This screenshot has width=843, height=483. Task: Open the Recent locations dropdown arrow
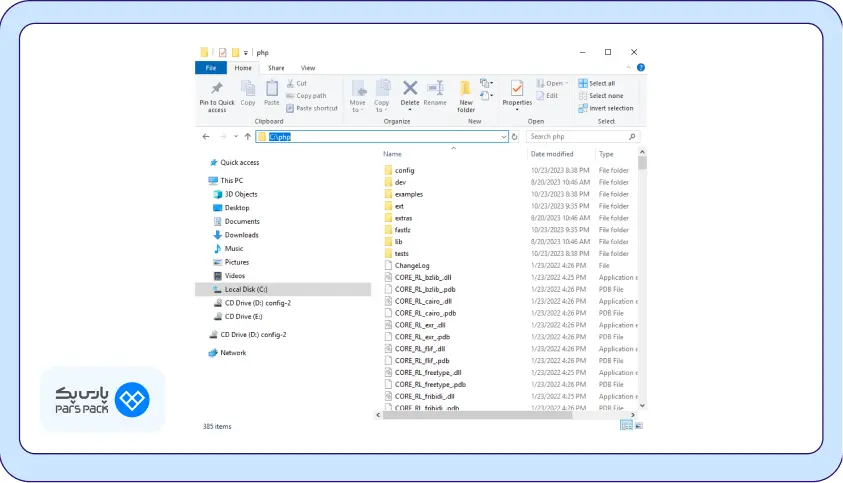235,137
